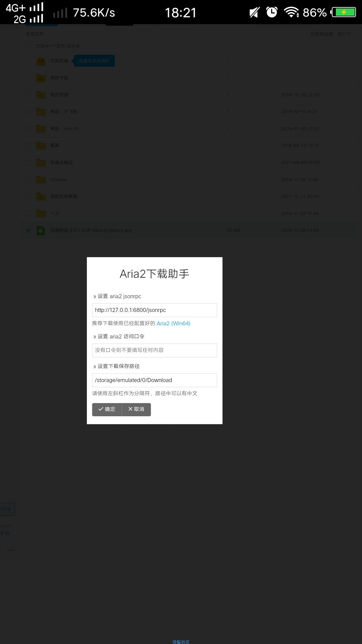The width and height of the screenshot is (362, 644).
Task: Open the 流星社区 link at the bottom
Action: [x=181, y=642]
